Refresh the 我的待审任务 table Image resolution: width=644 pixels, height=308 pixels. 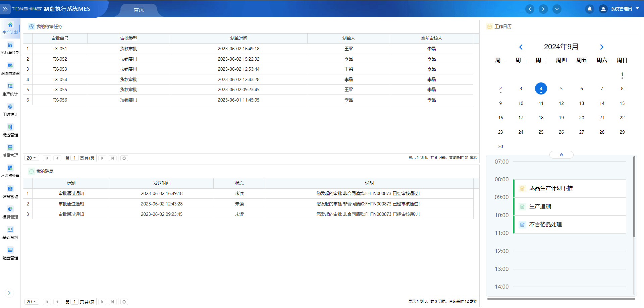click(x=124, y=158)
